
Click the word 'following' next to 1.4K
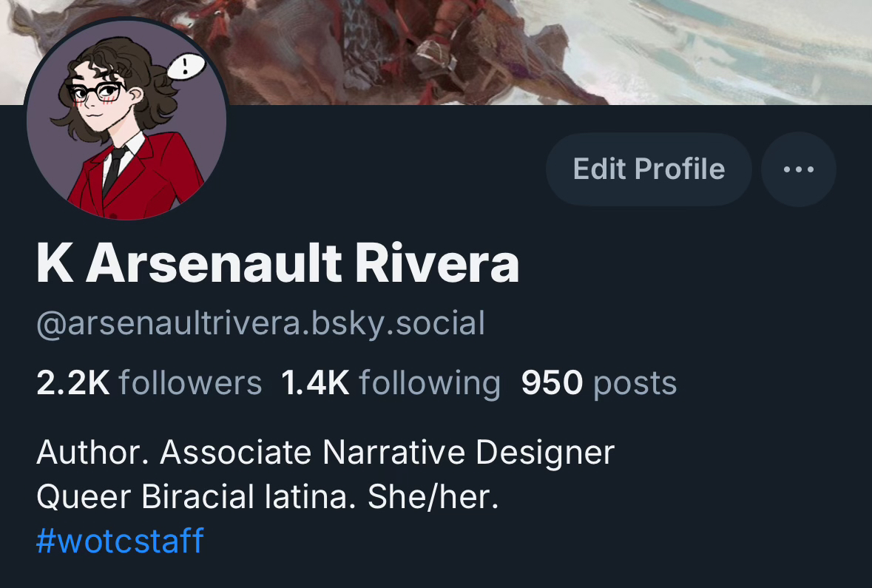click(429, 384)
